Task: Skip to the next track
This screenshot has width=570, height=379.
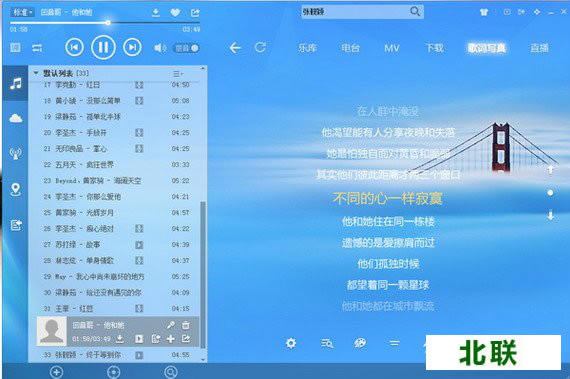Action: tap(132, 47)
